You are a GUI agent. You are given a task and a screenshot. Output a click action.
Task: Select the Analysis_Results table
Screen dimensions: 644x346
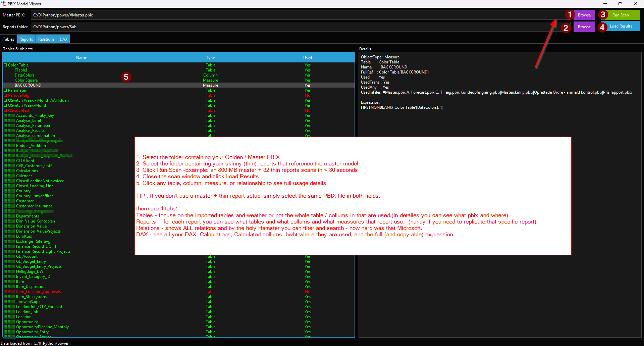[x=179, y=131]
